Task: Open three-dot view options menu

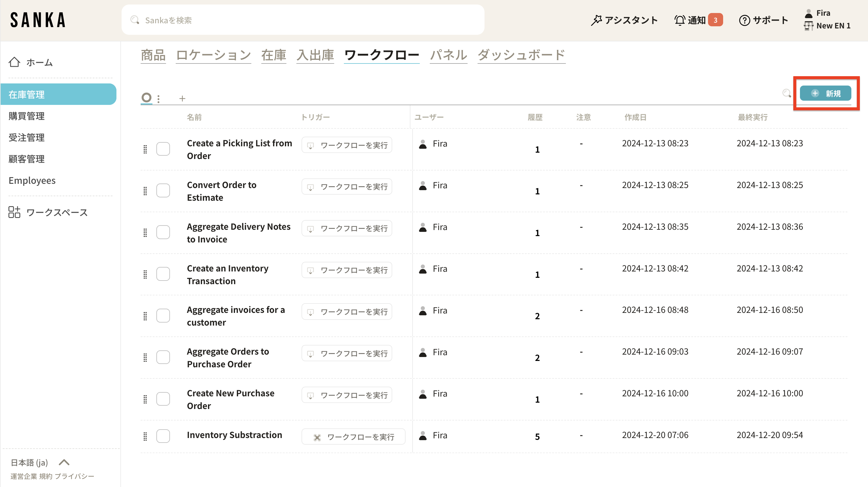Action: click(x=158, y=98)
